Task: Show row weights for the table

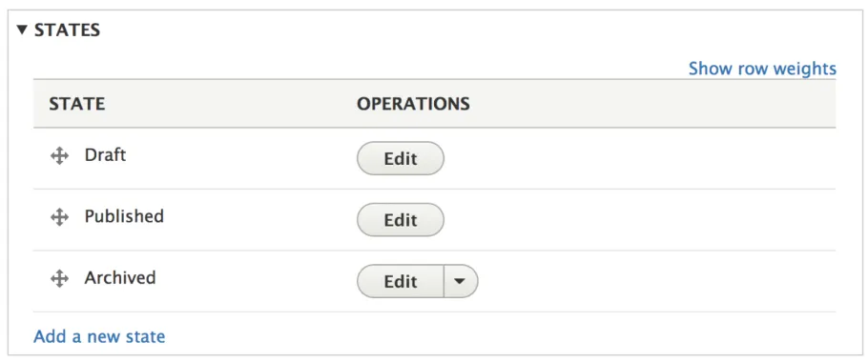Action: 762,69
